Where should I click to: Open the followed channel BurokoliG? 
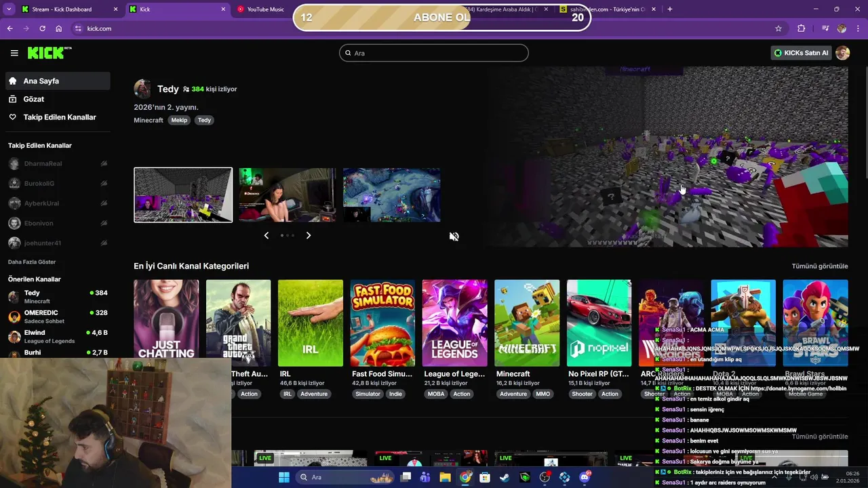pos(58,184)
